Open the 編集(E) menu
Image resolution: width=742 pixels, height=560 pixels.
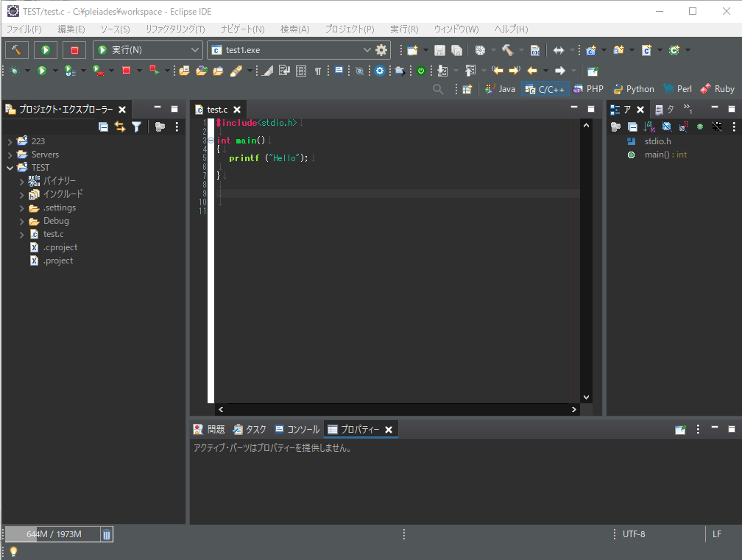(71, 29)
